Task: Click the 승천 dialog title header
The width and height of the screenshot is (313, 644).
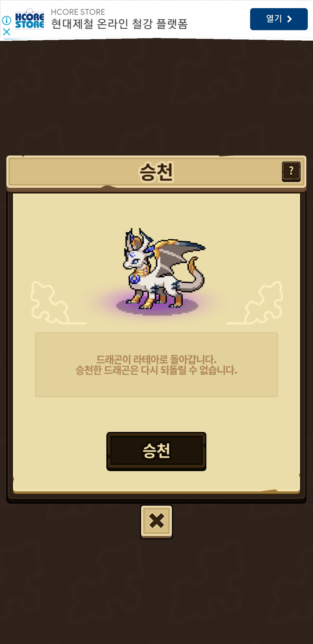Action: 156,172
